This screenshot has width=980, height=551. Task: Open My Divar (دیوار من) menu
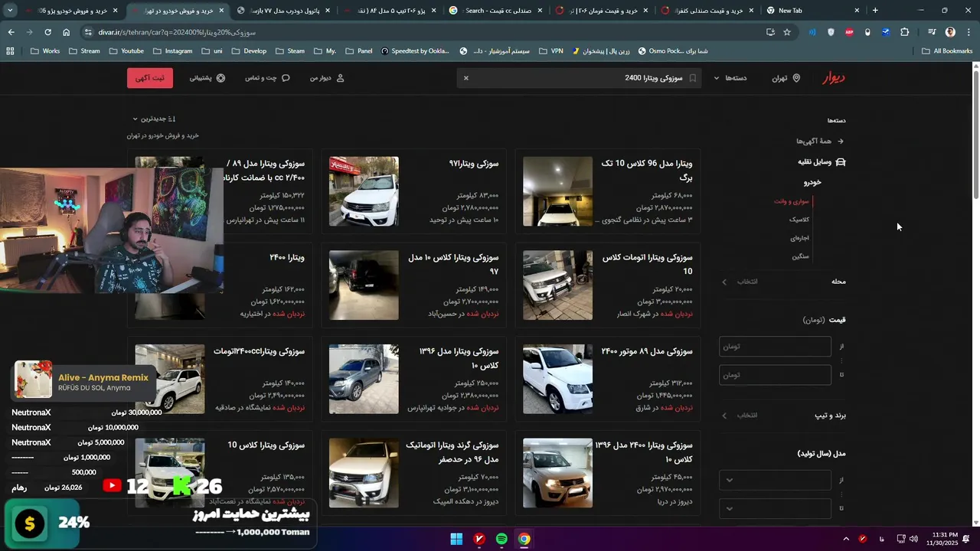click(327, 78)
